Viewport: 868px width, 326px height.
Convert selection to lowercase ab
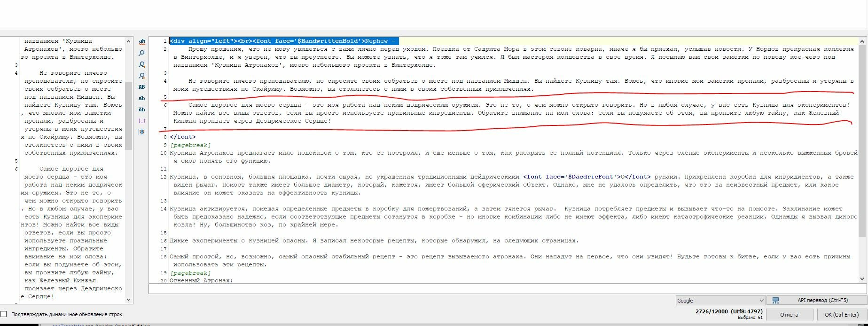(x=142, y=98)
